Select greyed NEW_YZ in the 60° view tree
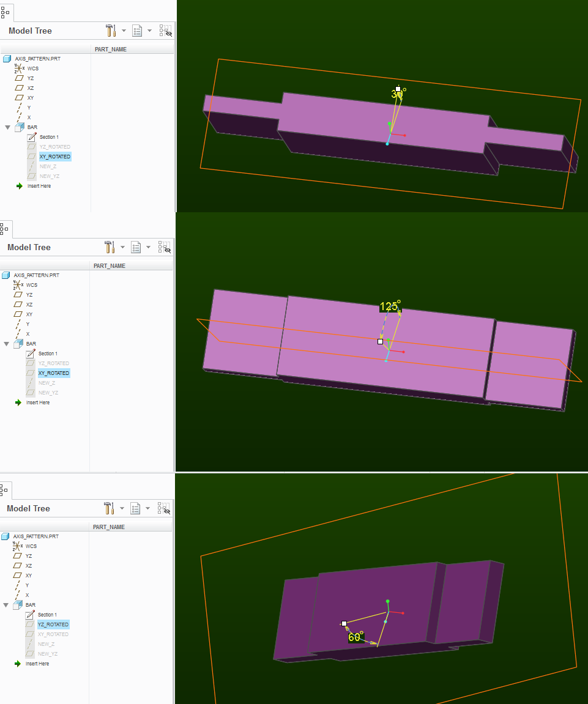The width and height of the screenshot is (588, 704). (x=48, y=654)
